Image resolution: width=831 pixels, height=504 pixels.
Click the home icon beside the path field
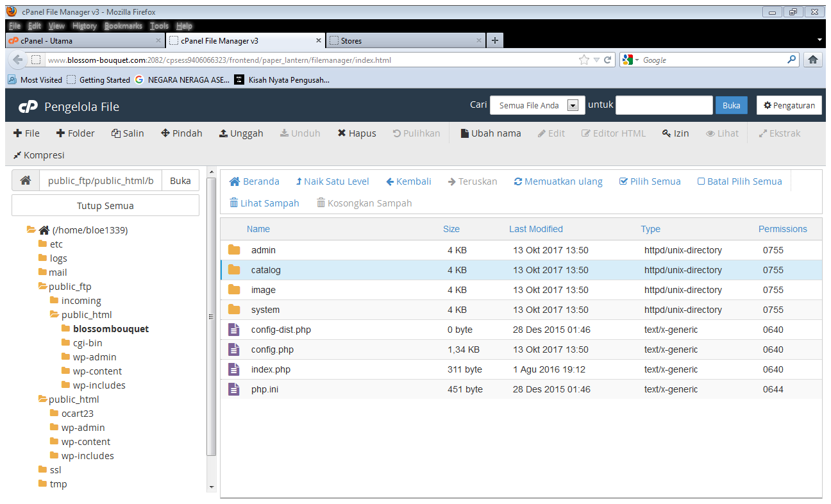click(x=26, y=181)
